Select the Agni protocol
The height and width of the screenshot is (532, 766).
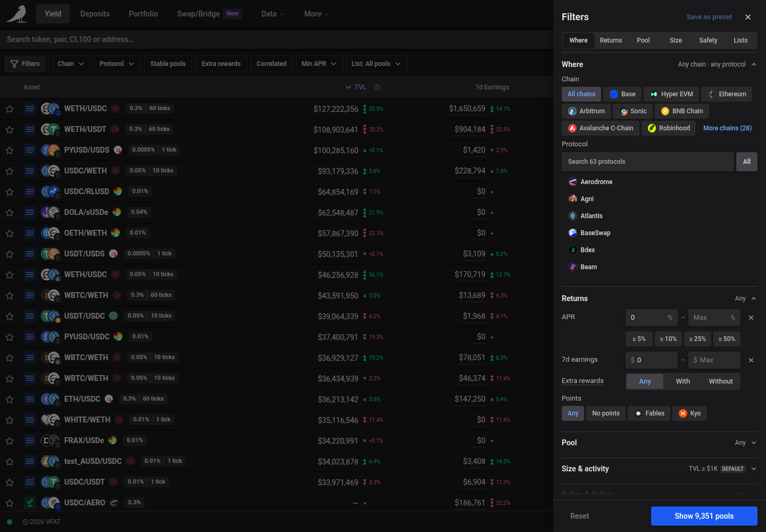click(x=660, y=199)
